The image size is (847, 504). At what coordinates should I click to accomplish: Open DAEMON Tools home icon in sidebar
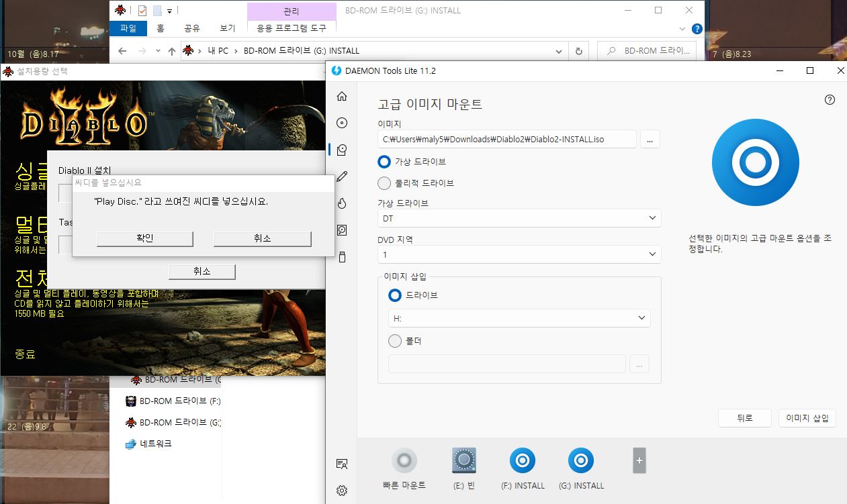(342, 97)
